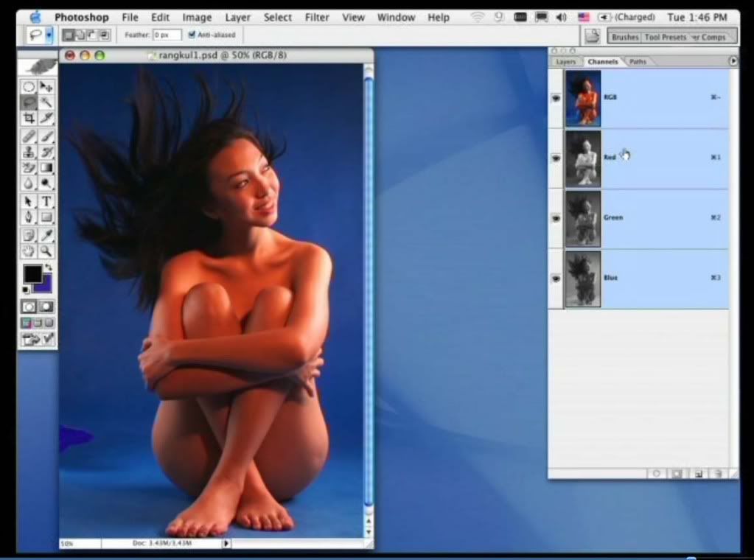Viewport: 754px width, 560px height.
Task: Open the Filter menu
Action: point(317,17)
